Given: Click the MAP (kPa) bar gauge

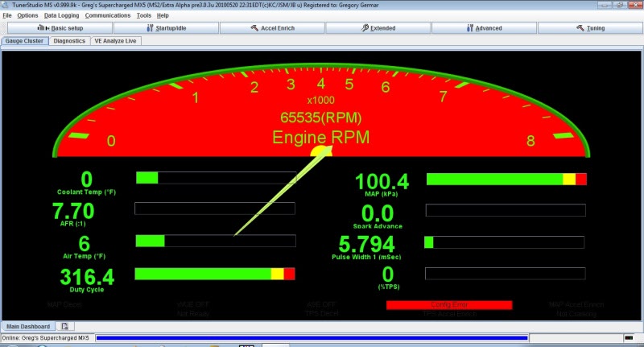Looking at the screenshot, I should pos(506,179).
